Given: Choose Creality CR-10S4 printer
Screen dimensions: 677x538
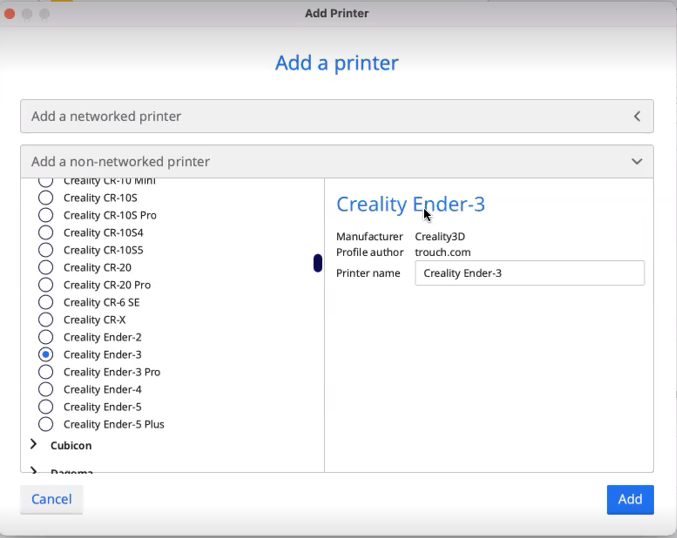Looking at the screenshot, I should click(x=45, y=233).
